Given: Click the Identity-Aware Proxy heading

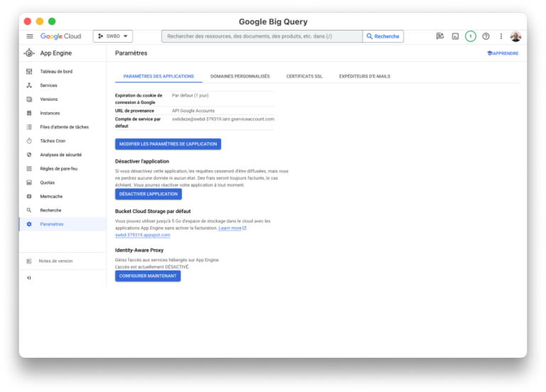Looking at the screenshot, I should 139,251.
